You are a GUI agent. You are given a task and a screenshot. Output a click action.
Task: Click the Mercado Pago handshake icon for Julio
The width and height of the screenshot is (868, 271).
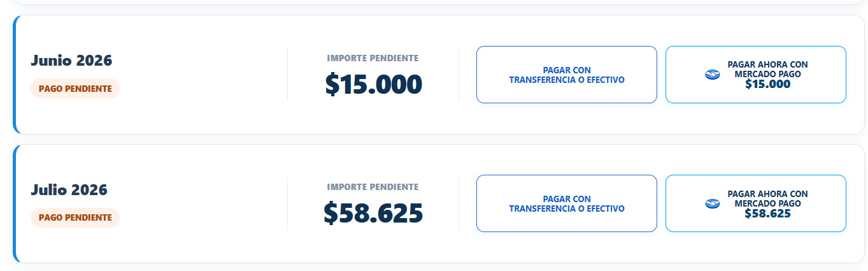click(713, 203)
